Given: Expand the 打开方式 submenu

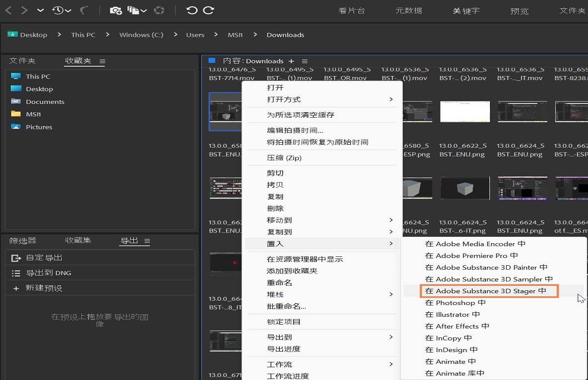Looking at the screenshot, I should coord(391,100).
